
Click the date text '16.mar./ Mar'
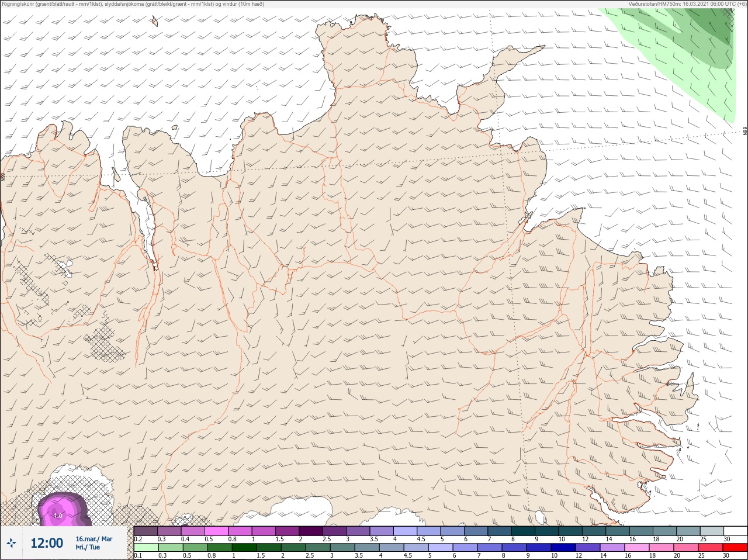click(x=94, y=539)
